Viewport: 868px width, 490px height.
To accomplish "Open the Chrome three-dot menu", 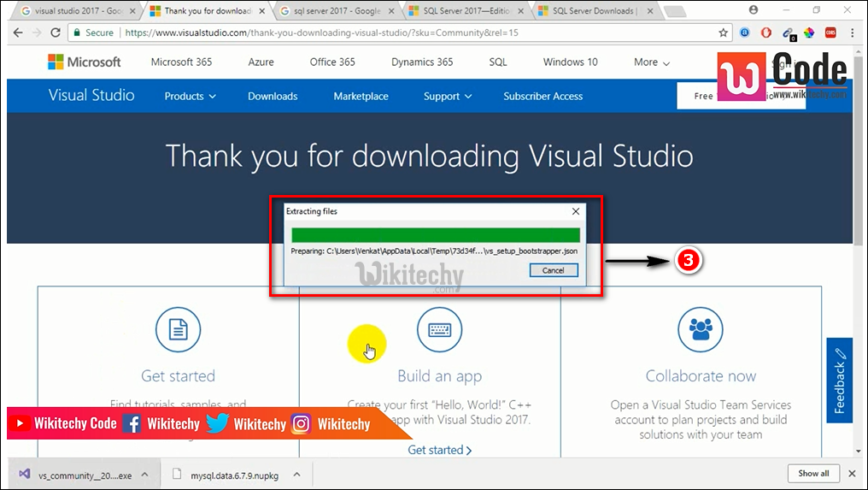I will (851, 32).
